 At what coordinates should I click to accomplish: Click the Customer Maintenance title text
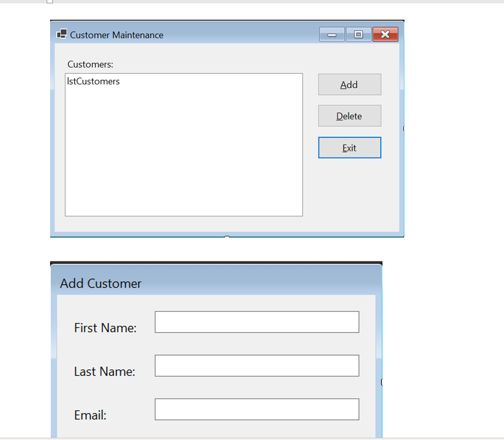coord(116,35)
